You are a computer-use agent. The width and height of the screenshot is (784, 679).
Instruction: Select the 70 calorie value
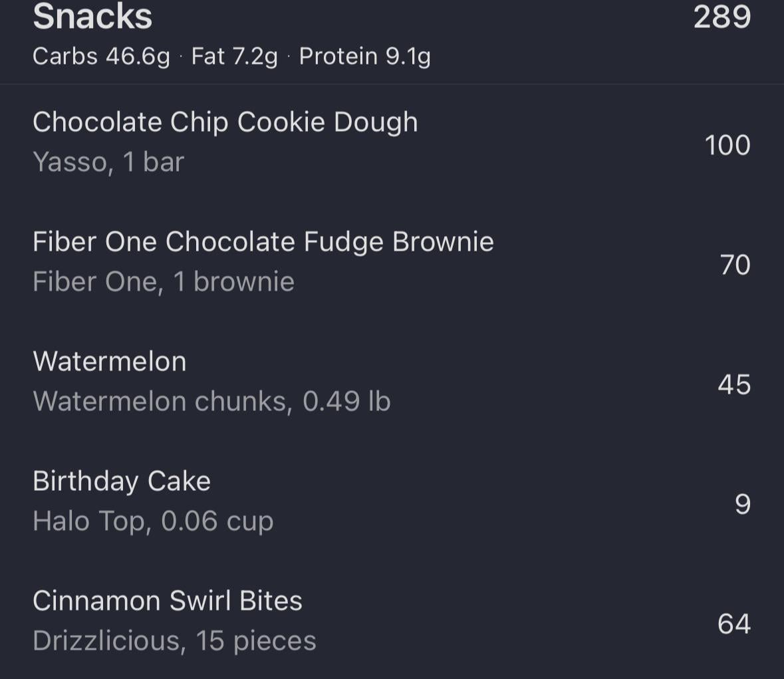[x=735, y=265]
